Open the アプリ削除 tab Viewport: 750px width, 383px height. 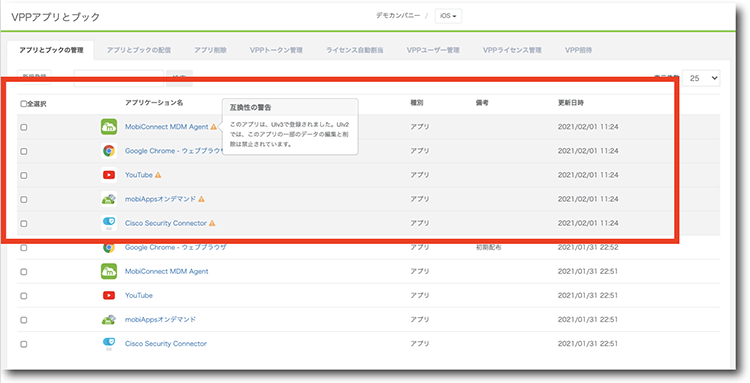click(210, 50)
